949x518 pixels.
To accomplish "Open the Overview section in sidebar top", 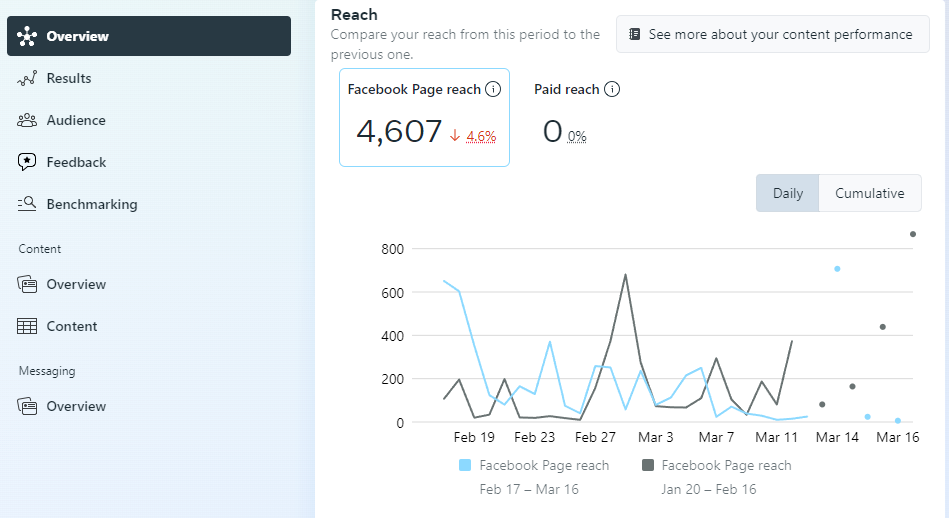I will pos(149,36).
